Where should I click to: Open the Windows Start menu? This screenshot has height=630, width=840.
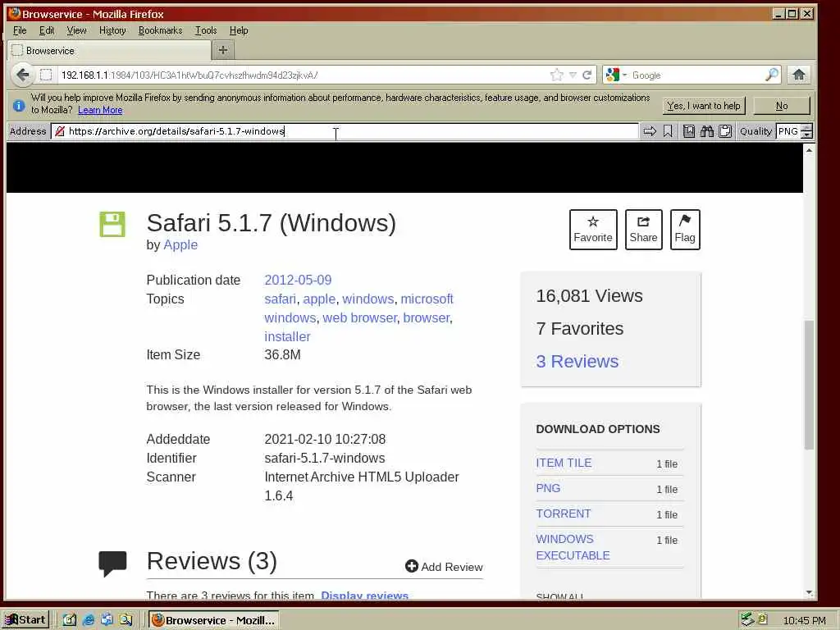[25, 620]
